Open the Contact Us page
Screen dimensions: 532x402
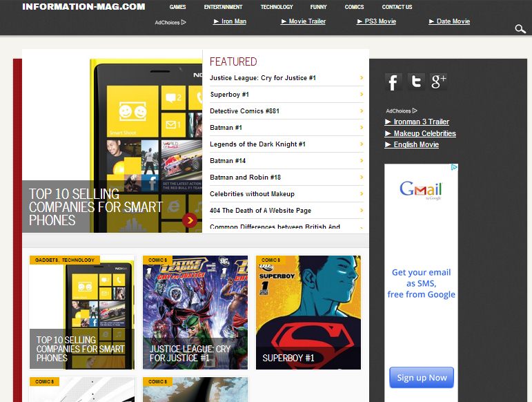click(397, 7)
